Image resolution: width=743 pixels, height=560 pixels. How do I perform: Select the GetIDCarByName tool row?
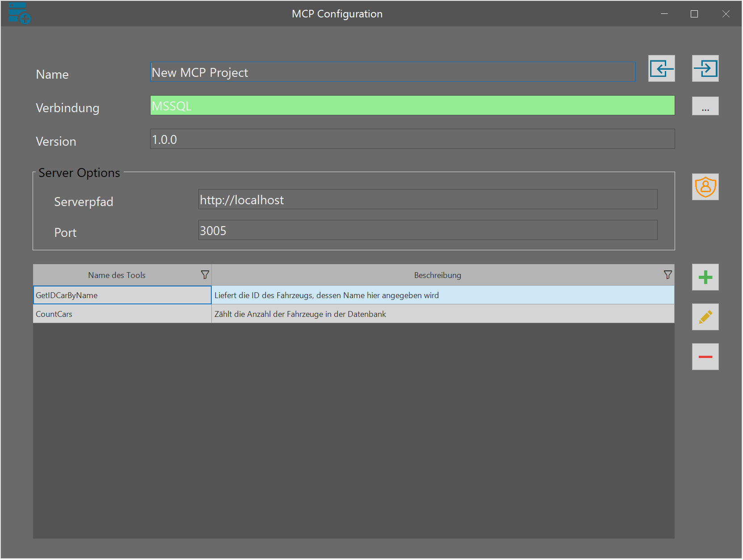click(122, 295)
